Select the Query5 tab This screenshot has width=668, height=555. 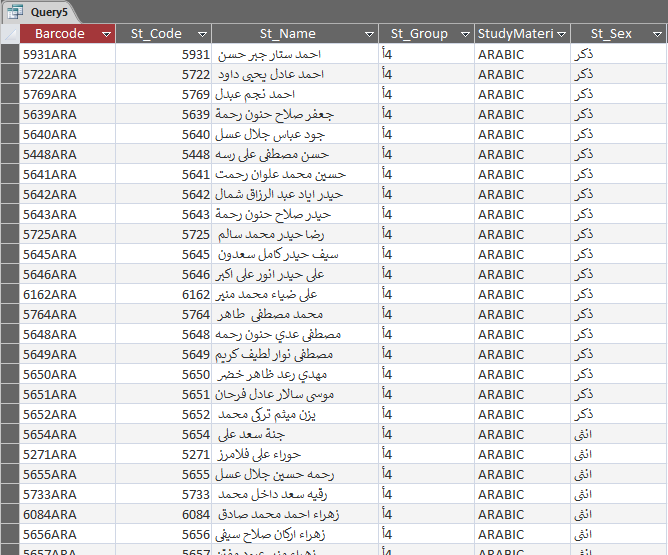click(41, 12)
